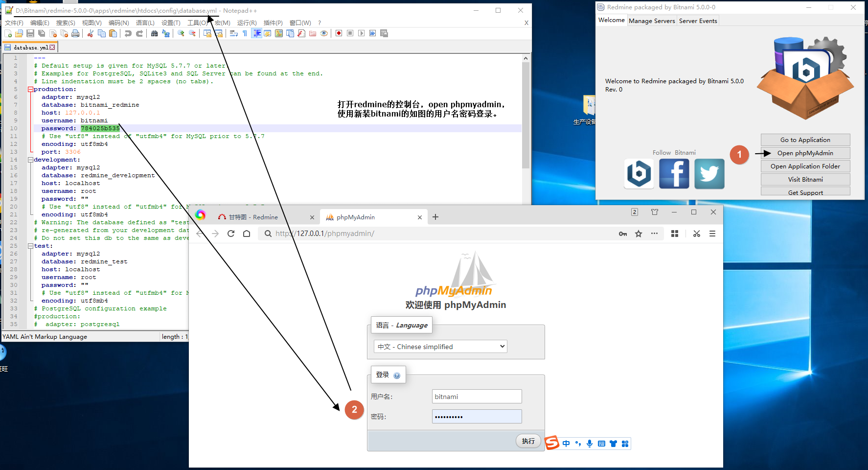Open the 搜索(S) menu in Notepad++
This screenshot has width=868, height=470.
[66, 23]
